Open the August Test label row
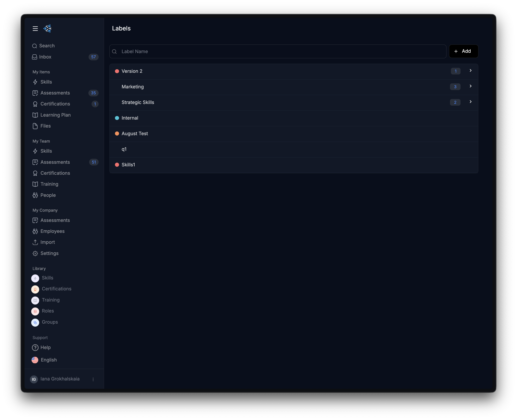This screenshot has height=420, width=517. (135, 134)
